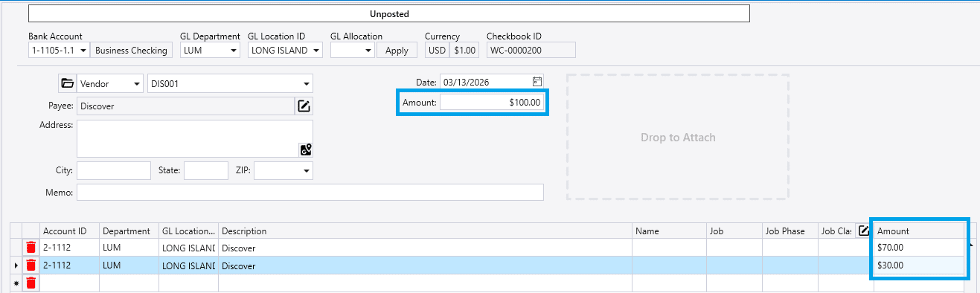The image size is (980, 293).
Task: Click the Amount column header in grid
Action: [x=920, y=231]
